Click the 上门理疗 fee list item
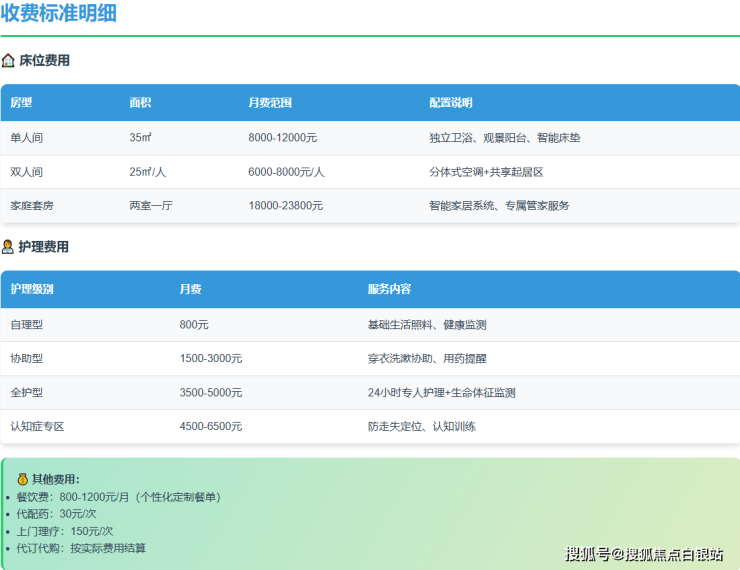 coord(64,531)
